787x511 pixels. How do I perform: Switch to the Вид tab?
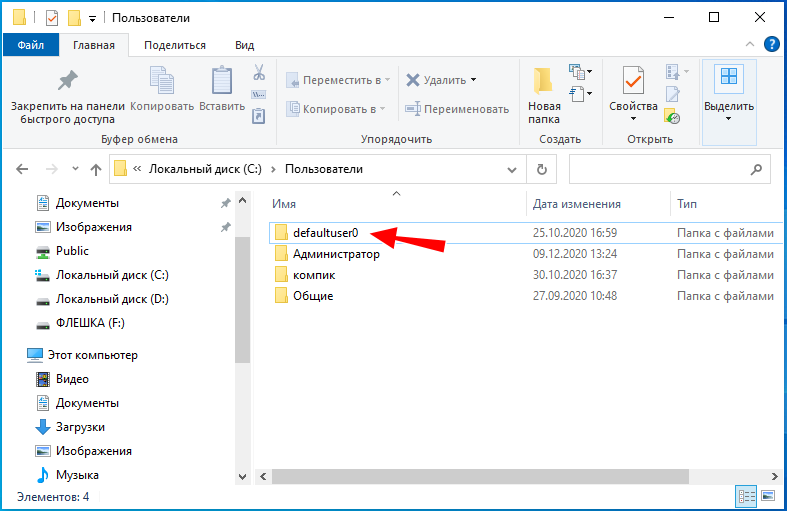point(244,45)
